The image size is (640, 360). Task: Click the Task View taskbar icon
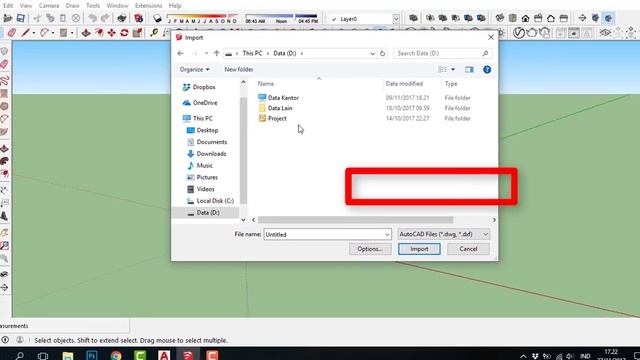43,356
